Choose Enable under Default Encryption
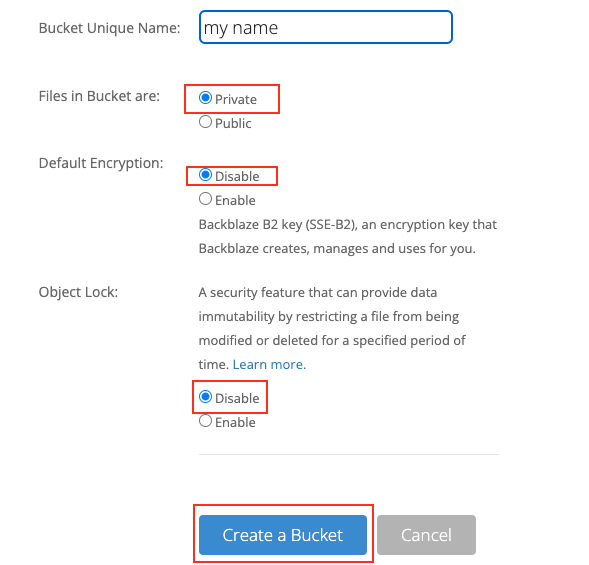The image size is (589, 565). pos(205,199)
